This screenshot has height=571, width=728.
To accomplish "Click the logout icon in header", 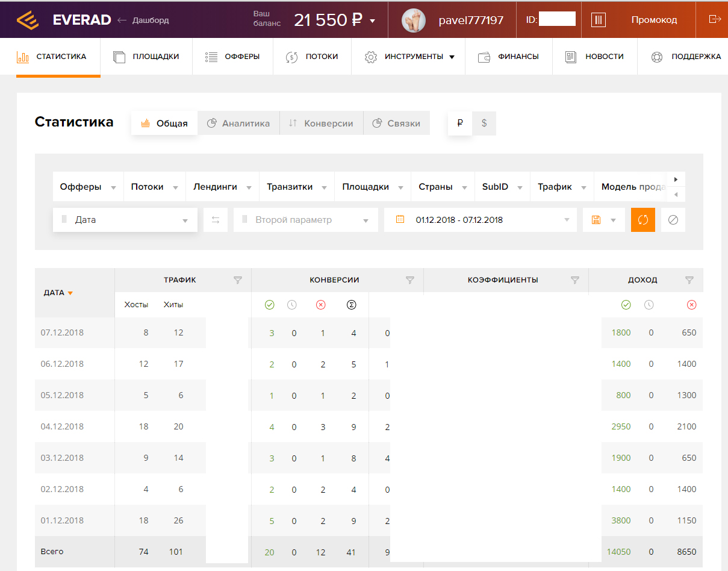I will click(x=715, y=19).
